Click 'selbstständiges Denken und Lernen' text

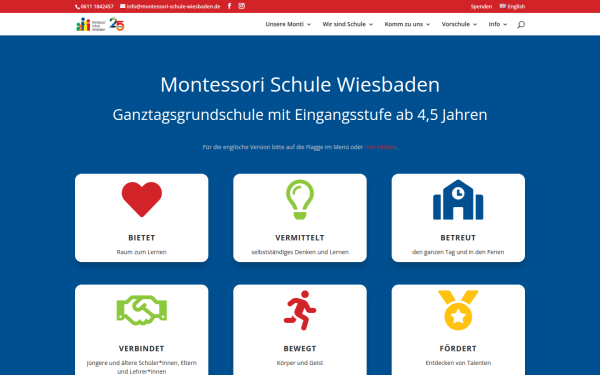[x=300, y=252]
